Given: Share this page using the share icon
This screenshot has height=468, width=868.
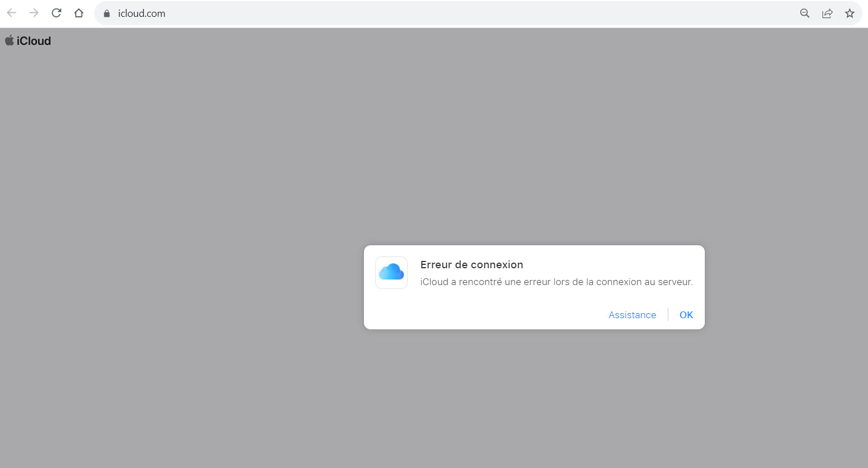Looking at the screenshot, I should pyautogui.click(x=827, y=13).
